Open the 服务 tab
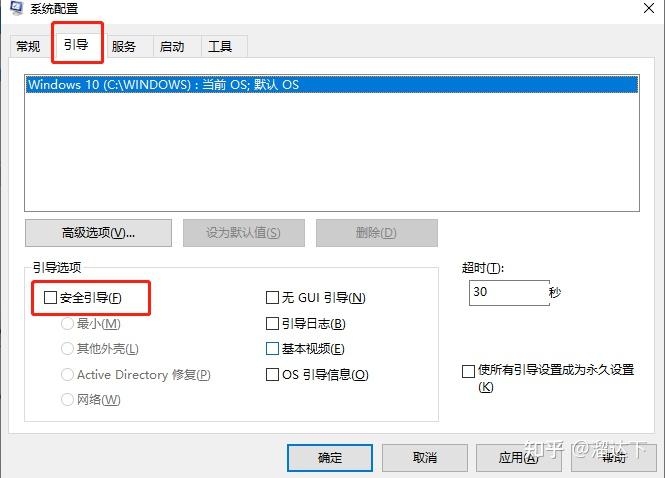Image resolution: width=665 pixels, height=478 pixels. (124, 46)
